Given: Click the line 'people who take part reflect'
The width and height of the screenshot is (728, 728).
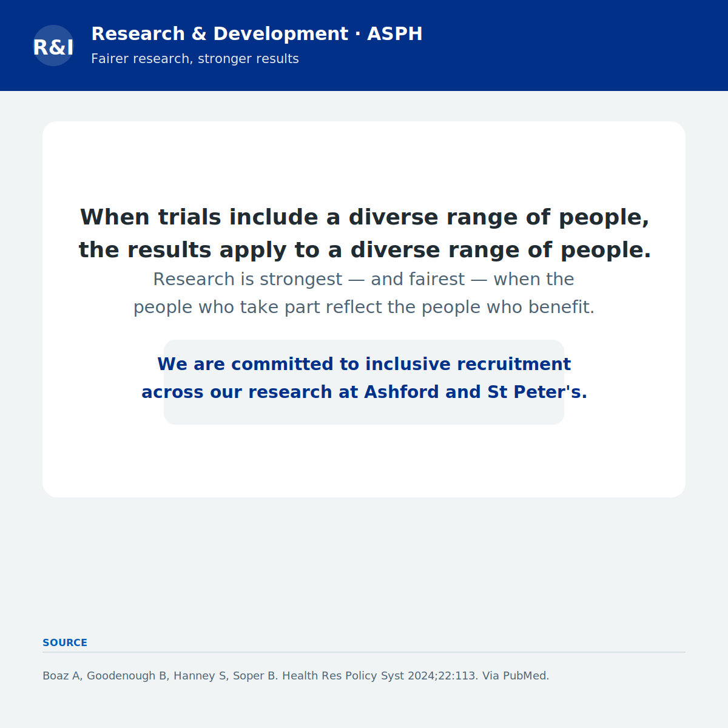Looking at the screenshot, I should 364,307.
